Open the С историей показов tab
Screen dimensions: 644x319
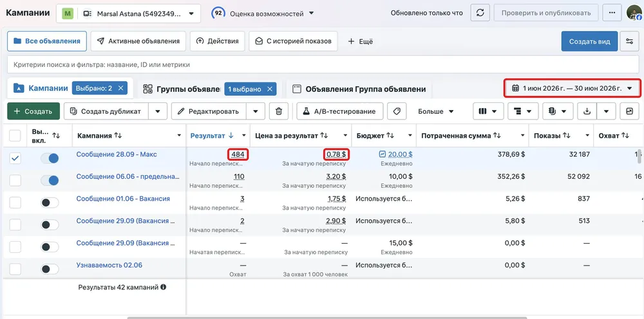coord(293,41)
